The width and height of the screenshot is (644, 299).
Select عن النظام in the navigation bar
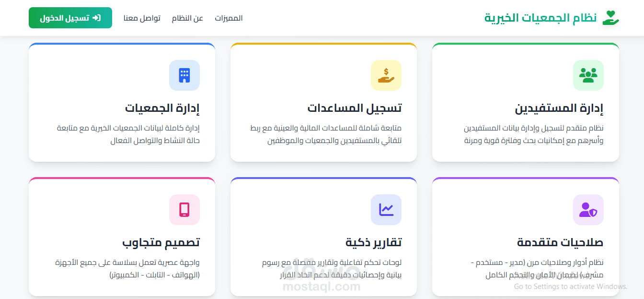point(187,17)
